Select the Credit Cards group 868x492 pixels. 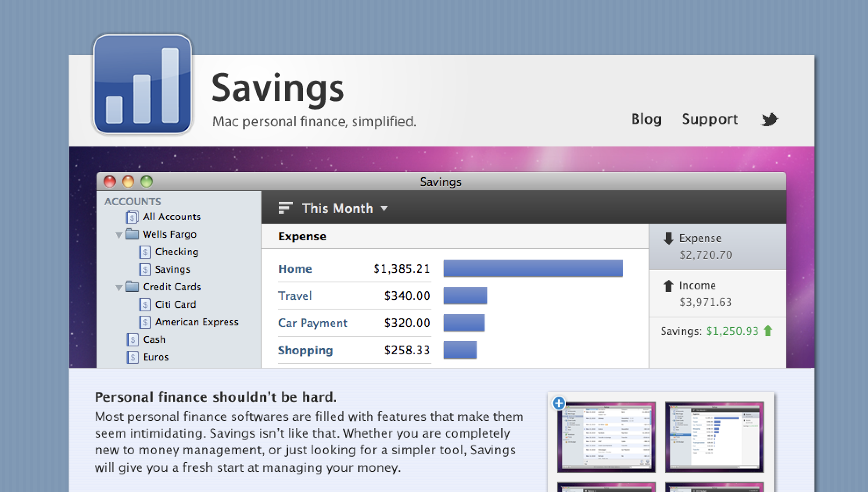coord(172,287)
